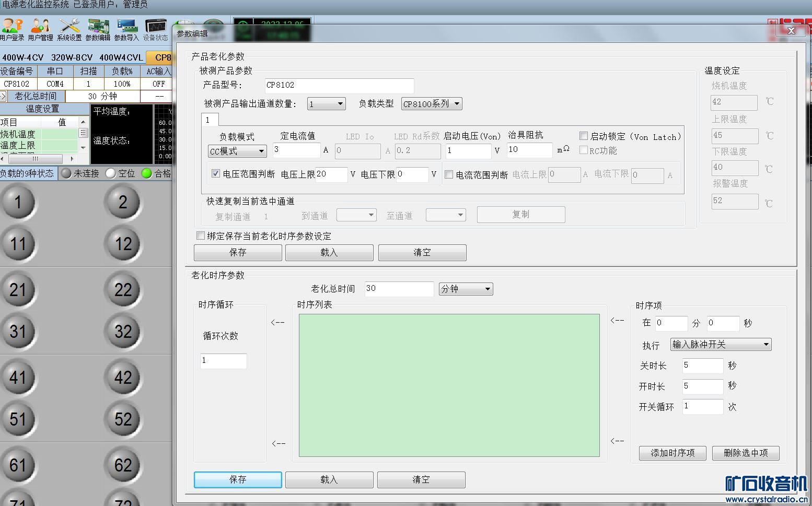Click 清空 under 产品老化参数
This screenshot has width=812, height=506.
point(422,253)
